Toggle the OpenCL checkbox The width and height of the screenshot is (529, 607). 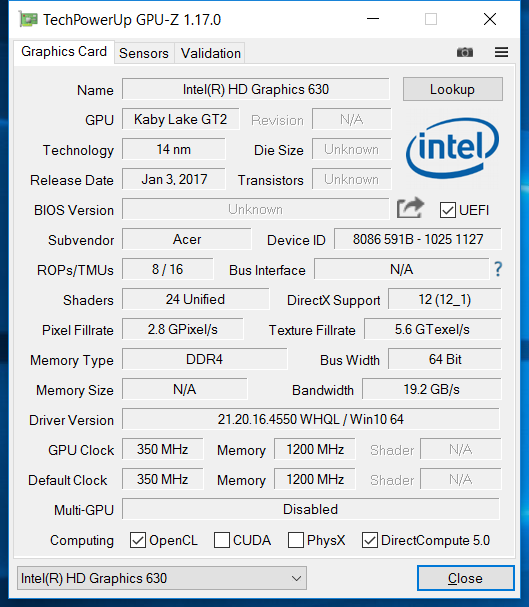click(138, 540)
